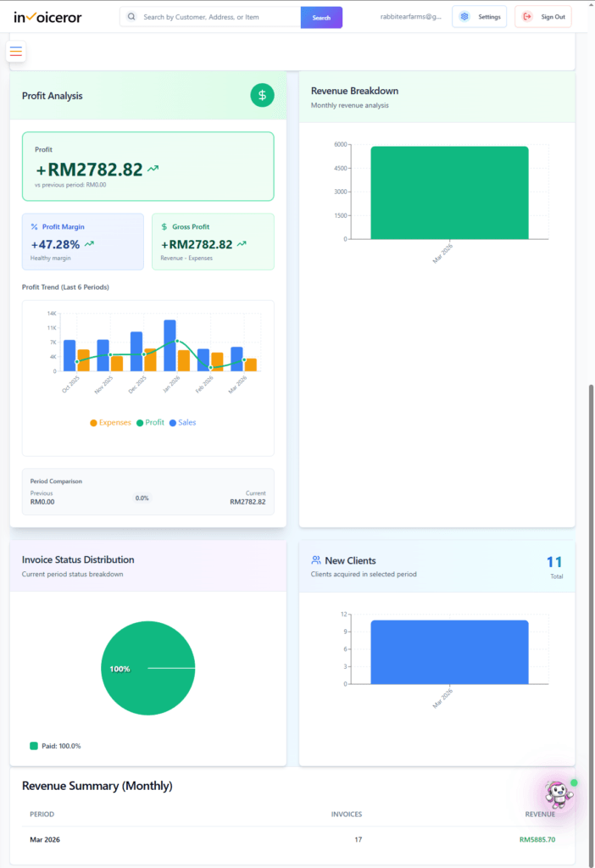The width and height of the screenshot is (595, 868).
Task: Click the blue Mar 2026 new clients bar
Action: 449,652
